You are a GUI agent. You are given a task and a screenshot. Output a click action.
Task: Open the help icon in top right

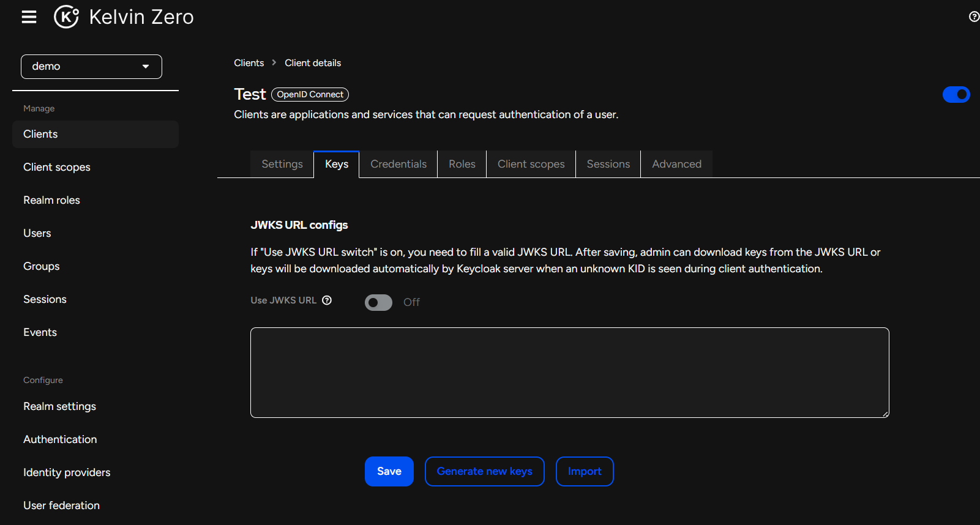[973, 17]
